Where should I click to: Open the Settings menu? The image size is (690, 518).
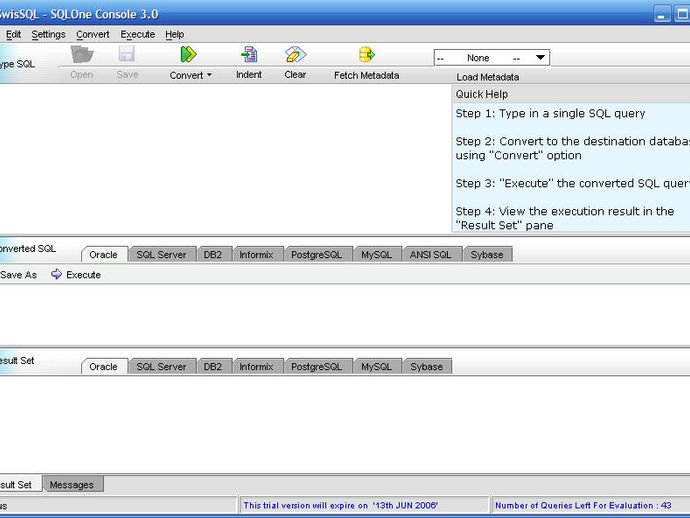48,34
